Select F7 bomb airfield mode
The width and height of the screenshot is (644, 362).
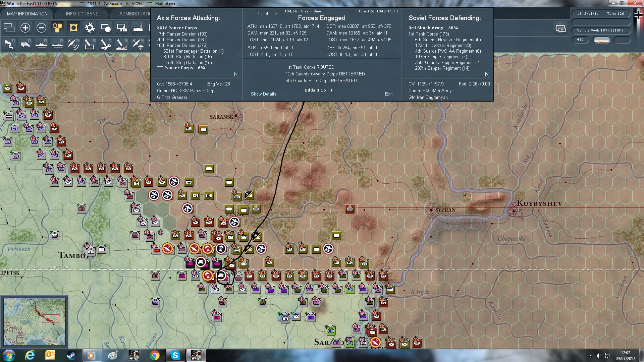(x=106, y=44)
